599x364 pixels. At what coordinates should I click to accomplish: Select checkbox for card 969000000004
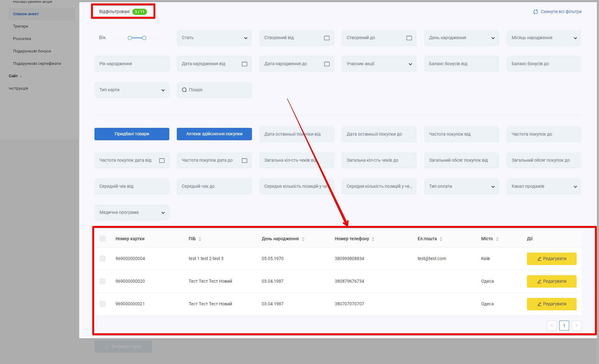pos(103,258)
